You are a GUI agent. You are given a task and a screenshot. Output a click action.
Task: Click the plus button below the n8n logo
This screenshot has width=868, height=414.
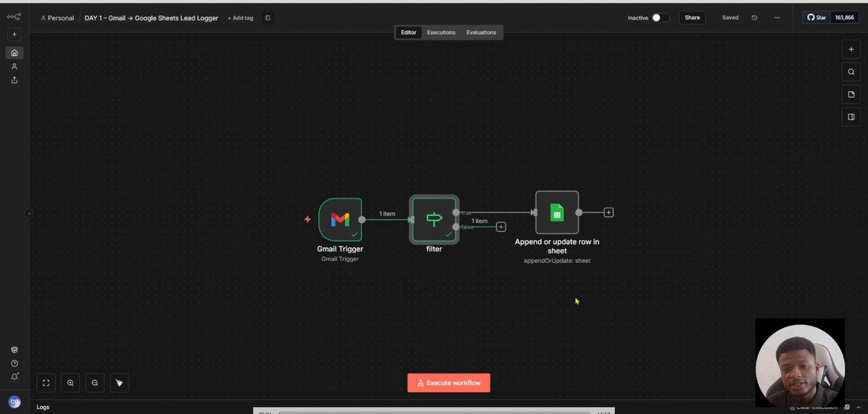point(14,34)
